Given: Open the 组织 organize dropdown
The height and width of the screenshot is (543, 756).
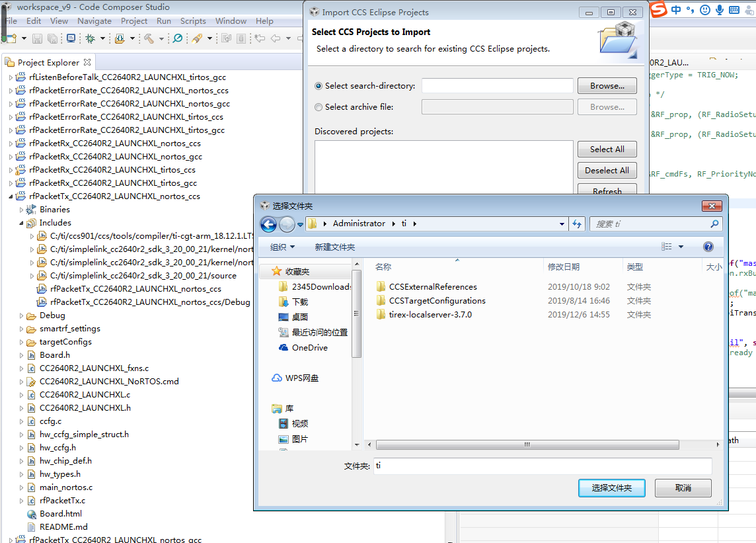Looking at the screenshot, I should click(x=283, y=247).
